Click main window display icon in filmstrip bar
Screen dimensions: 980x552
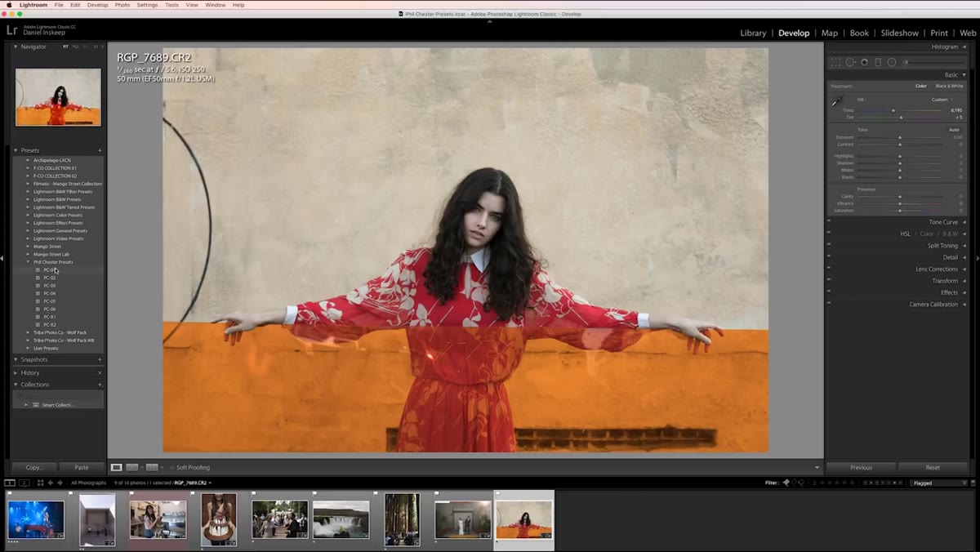10,483
